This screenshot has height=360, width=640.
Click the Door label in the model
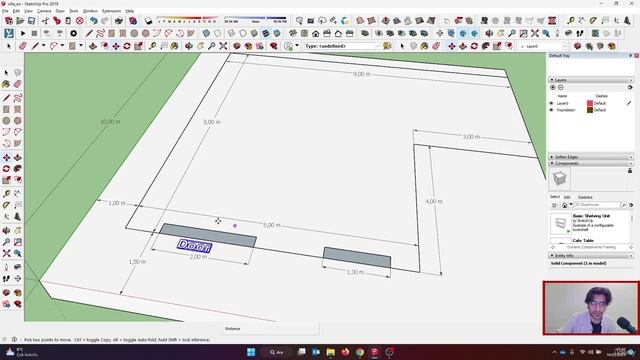coord(195,246)
